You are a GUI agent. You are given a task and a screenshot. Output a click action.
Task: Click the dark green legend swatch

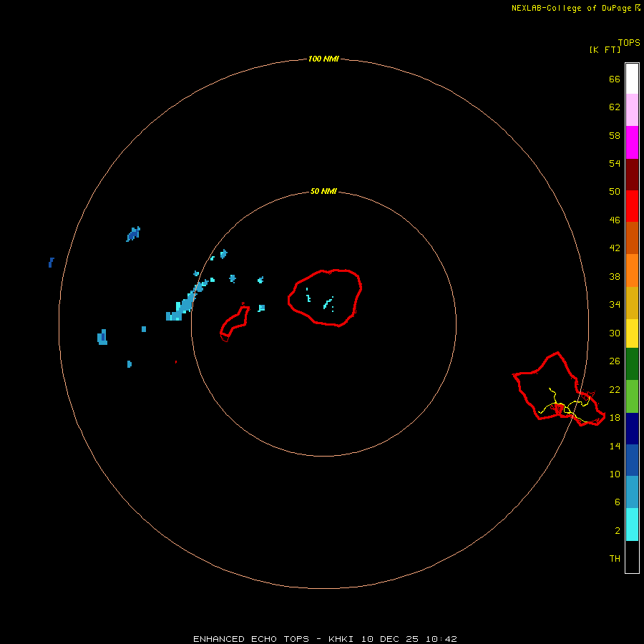(x=632, y=364)
